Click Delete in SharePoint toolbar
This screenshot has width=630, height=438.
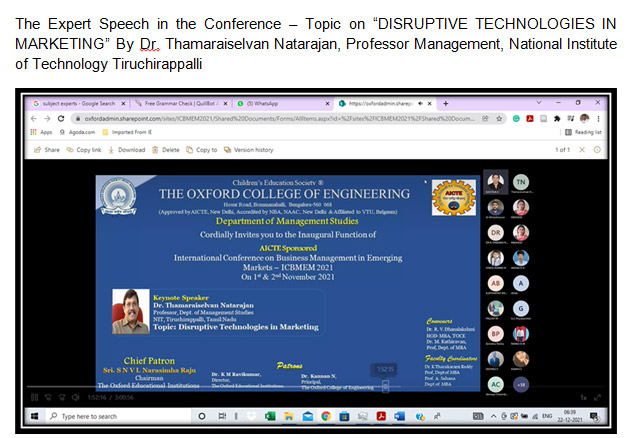pos(166,150)
